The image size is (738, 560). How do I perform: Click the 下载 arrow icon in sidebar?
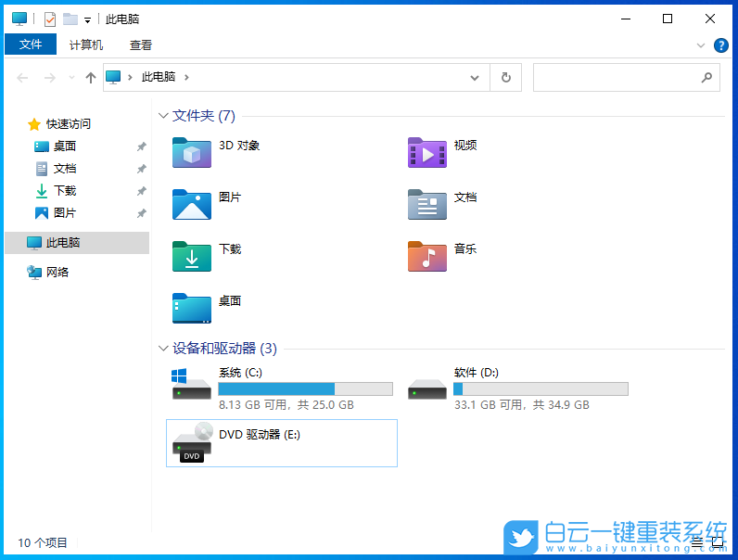click(42, 191)
